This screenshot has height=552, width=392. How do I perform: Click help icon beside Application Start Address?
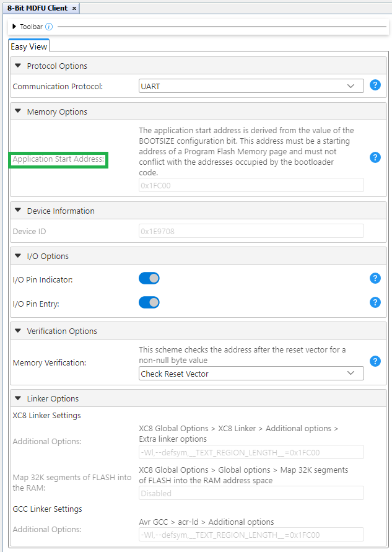click(x=375, y=157)
